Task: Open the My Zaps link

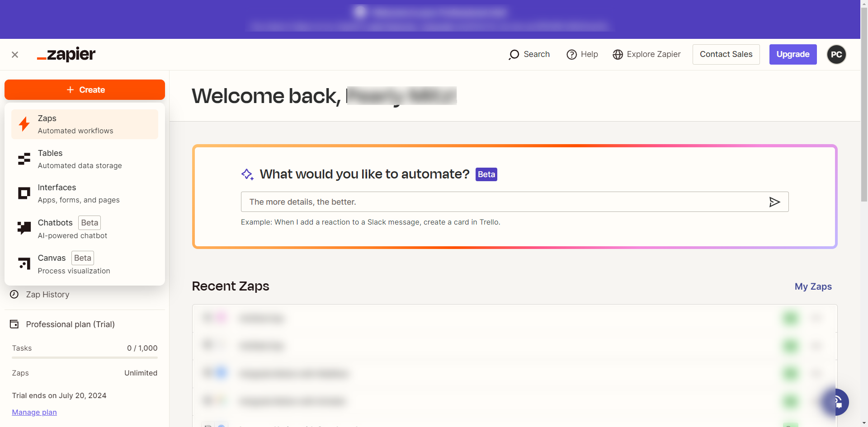Action: (813, 286)
